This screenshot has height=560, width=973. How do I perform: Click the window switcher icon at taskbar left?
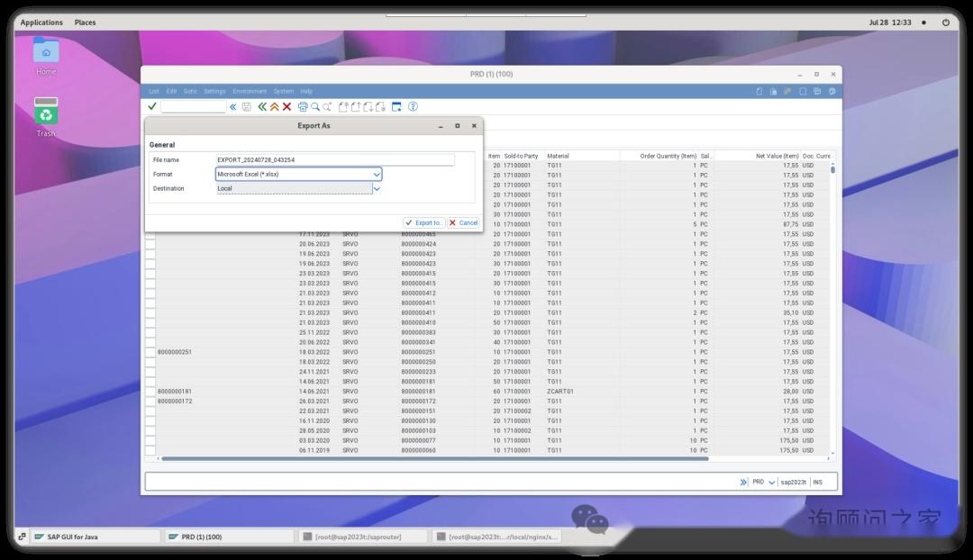point(22,537)
